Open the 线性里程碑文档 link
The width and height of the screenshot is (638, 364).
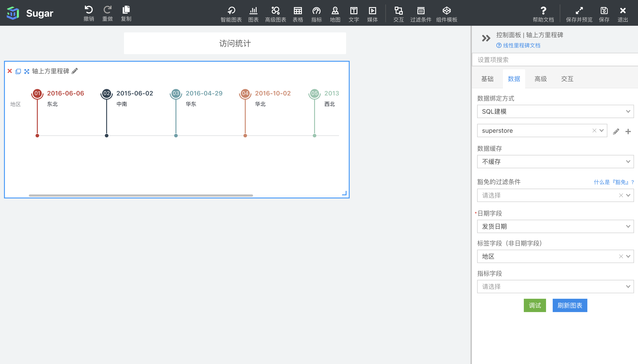click(x=521, y=45)
